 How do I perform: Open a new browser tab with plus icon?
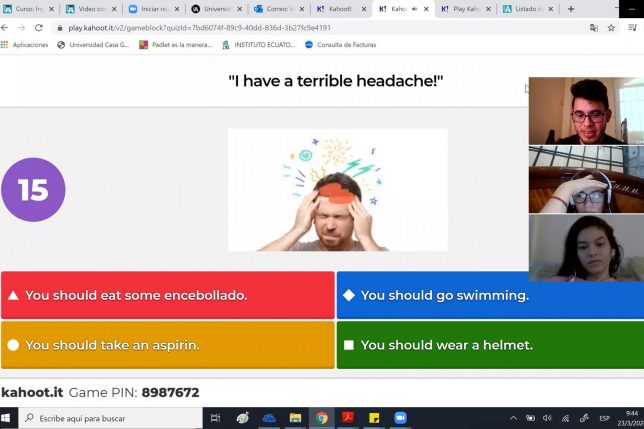571,9
